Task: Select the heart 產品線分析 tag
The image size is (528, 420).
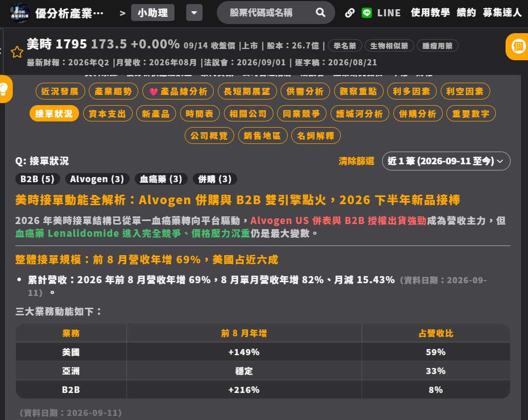Action: 178,91
